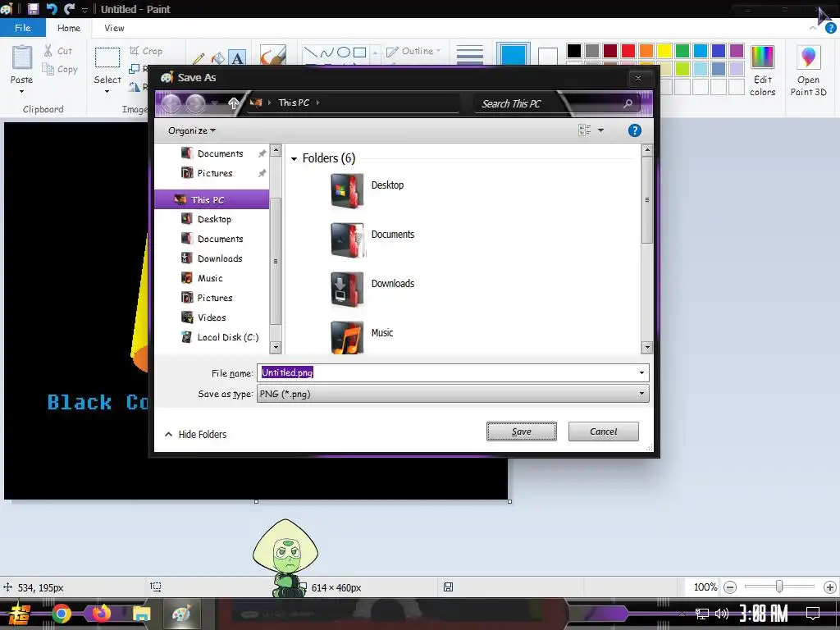Select Downloads in navigation pane
This screenshot has height=630, width=840.
pyautogui.click(x=212, y=258)
